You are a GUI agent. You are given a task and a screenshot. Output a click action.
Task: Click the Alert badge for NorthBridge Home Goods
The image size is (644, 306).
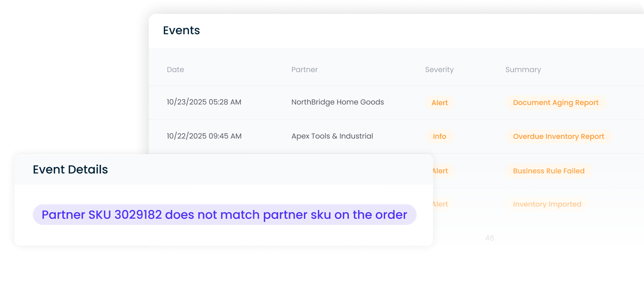[x=440, y=103]
